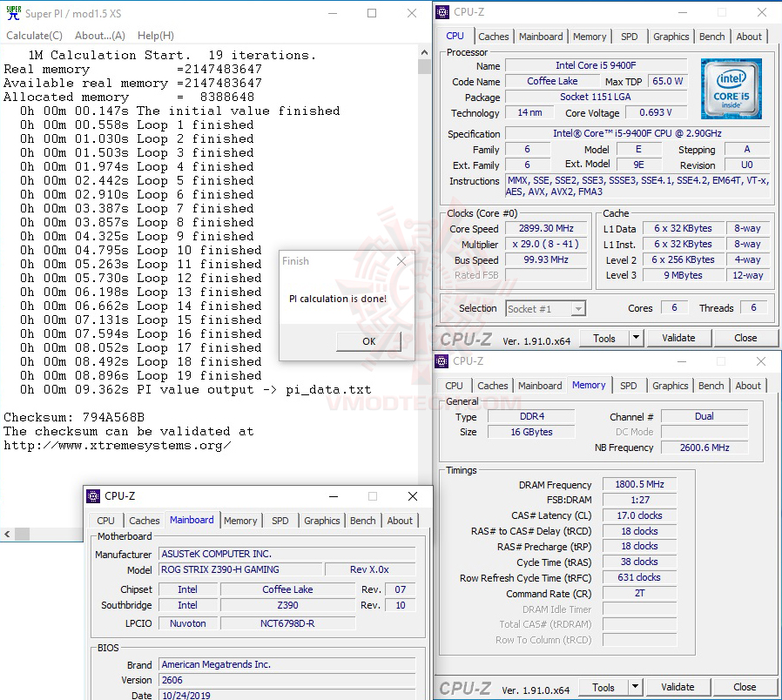Minimize the Mainboard CPU-Z window
This screenshot has width=782, height=700.
coord(334,496)
